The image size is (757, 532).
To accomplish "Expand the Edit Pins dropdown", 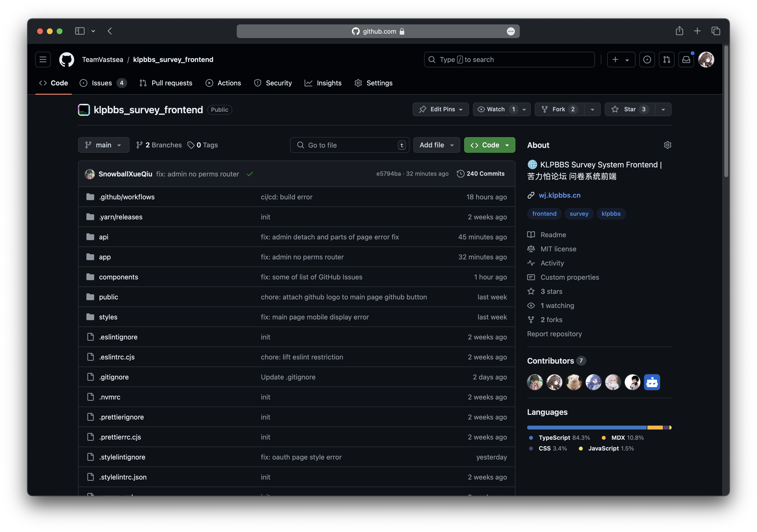I will 440,109.
